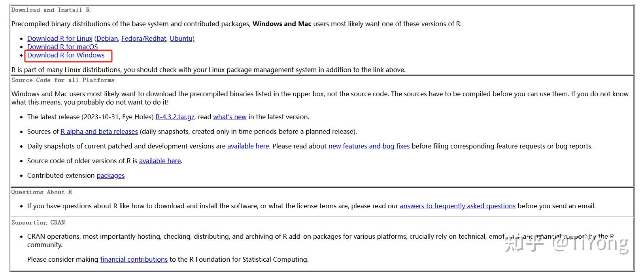Visit R alpha and beta releases
This screenshot has height=272, width=644.
99,131
